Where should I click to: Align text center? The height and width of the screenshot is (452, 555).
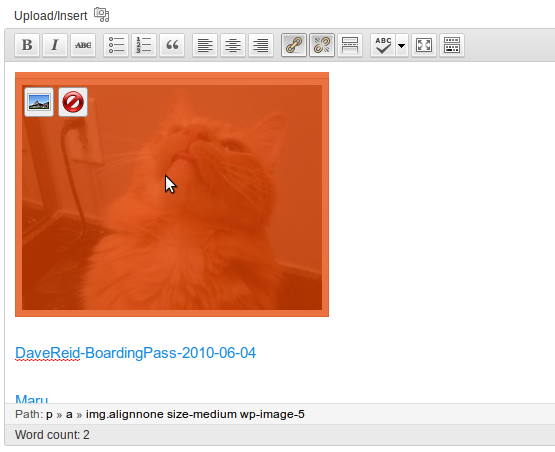pos(233,45)
